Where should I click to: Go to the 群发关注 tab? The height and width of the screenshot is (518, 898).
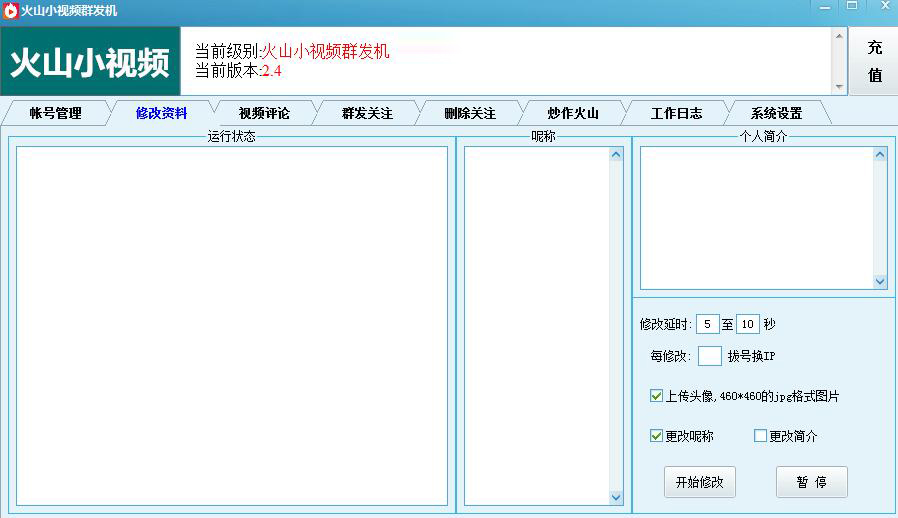point(367,113)
